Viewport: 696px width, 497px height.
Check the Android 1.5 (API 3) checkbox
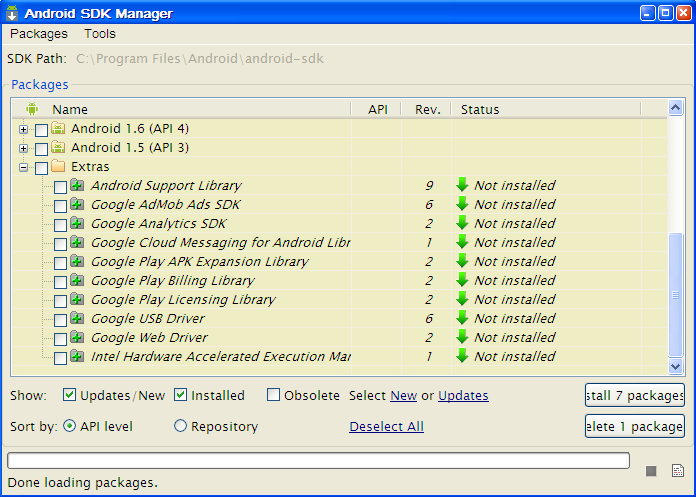click(x=41, y=149)
